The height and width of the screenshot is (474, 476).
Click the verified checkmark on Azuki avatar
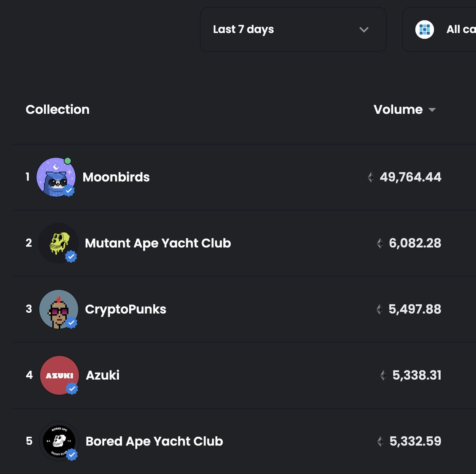click(x=72, y=389)
